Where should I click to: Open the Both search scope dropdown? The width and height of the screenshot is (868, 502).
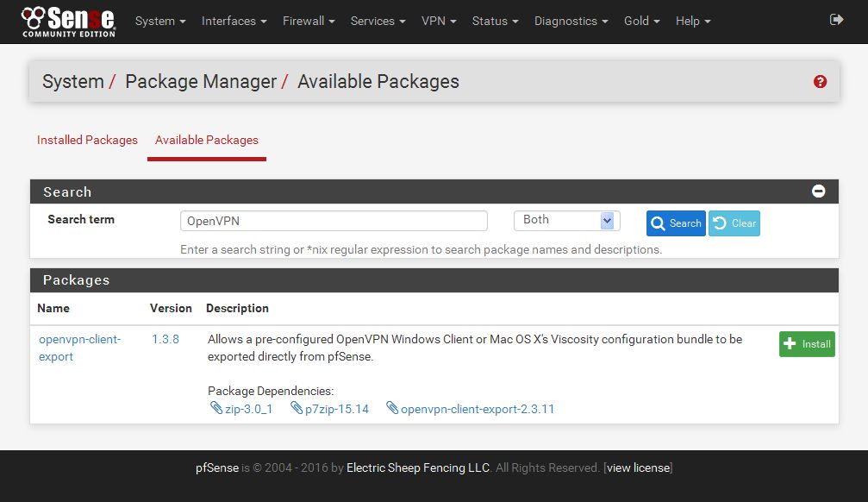point(567,221)
